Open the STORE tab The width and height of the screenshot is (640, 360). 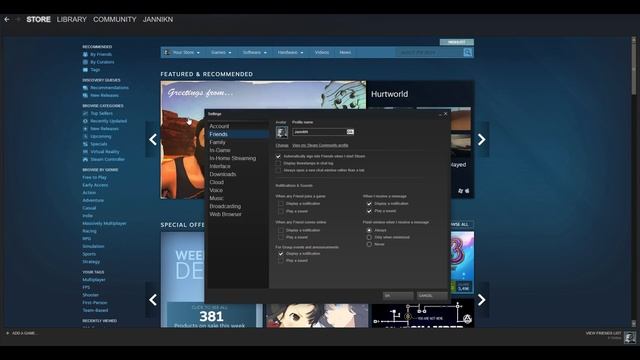click(38, 19)
